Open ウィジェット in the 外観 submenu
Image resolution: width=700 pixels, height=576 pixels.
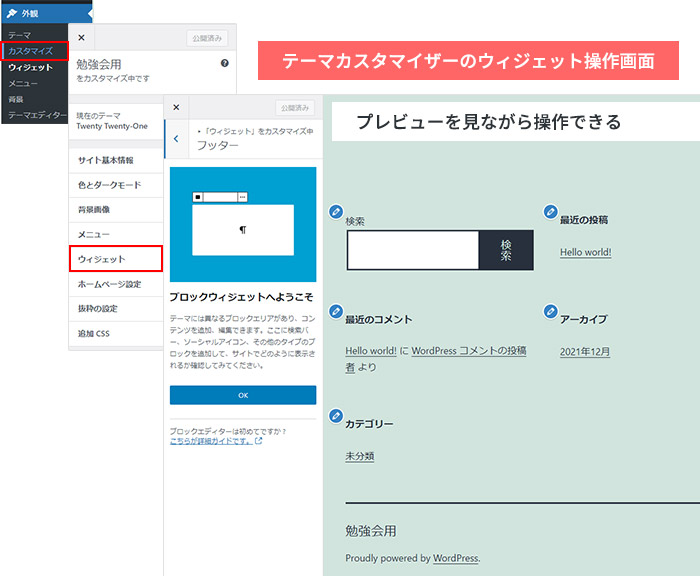(x=30, y=67)
